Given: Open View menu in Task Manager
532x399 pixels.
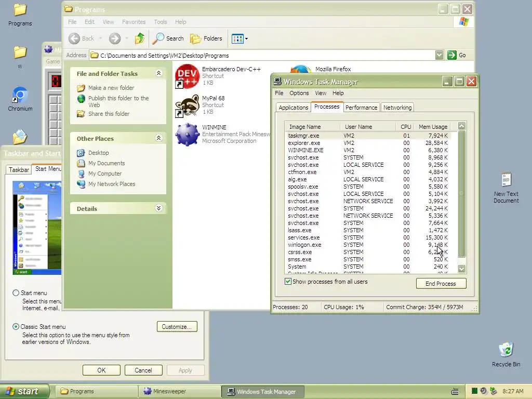Looking at the screenshot, I should (320, 93).
